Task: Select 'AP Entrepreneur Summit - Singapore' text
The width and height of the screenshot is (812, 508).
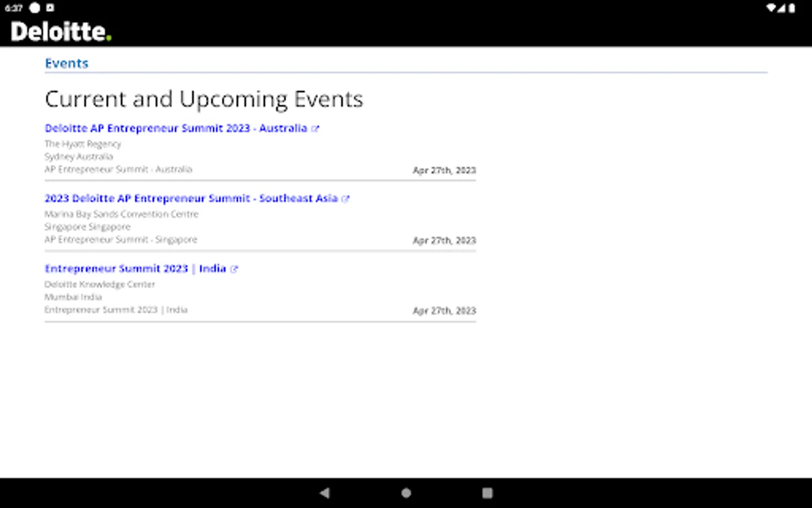Action: click(121, 239)
